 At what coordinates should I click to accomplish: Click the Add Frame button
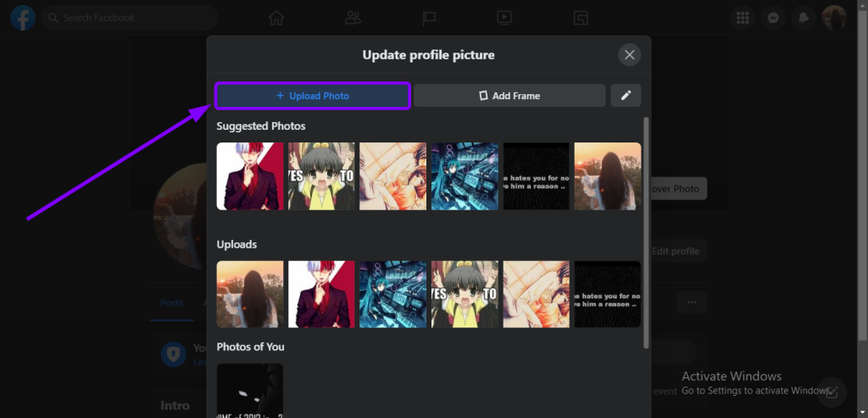(509, 96)
